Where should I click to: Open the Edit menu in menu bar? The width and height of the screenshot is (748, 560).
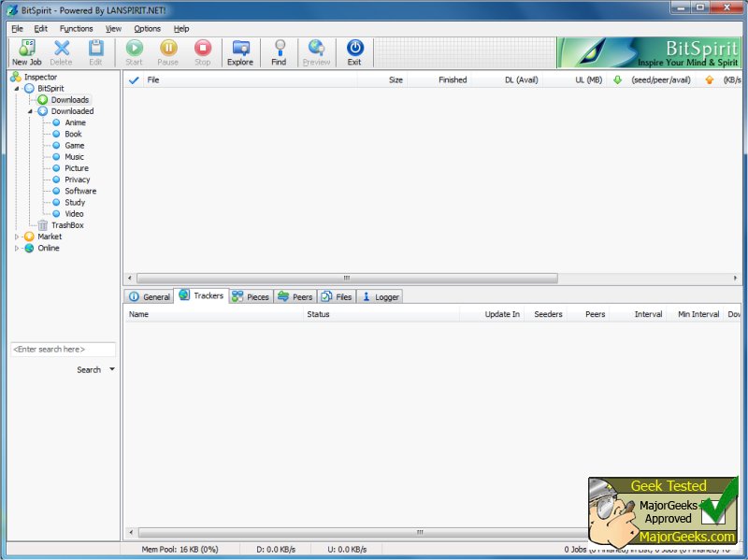[x=40, y=29]
